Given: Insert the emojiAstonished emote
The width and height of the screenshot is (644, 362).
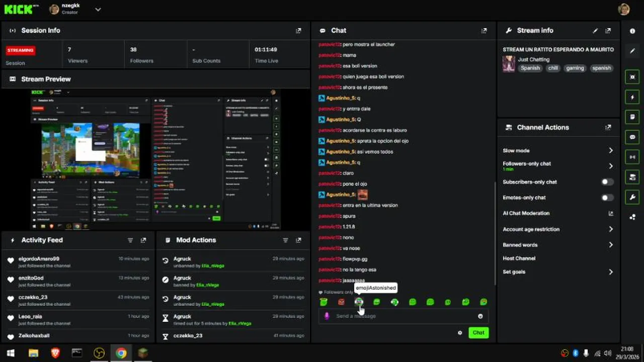Looking at the screenshot, I should tap(359, 302).
